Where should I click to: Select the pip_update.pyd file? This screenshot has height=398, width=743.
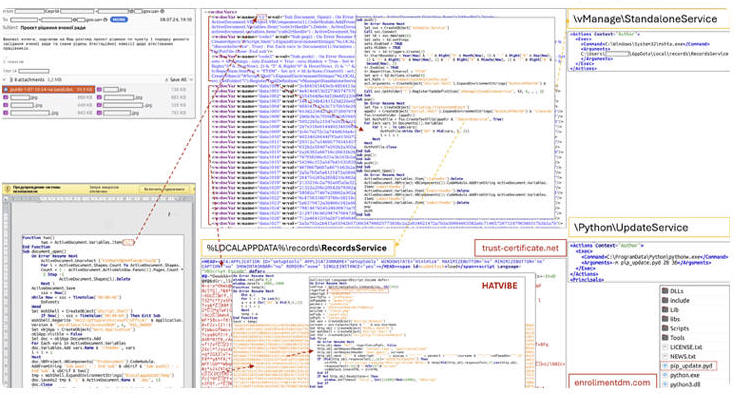[689, 366]
